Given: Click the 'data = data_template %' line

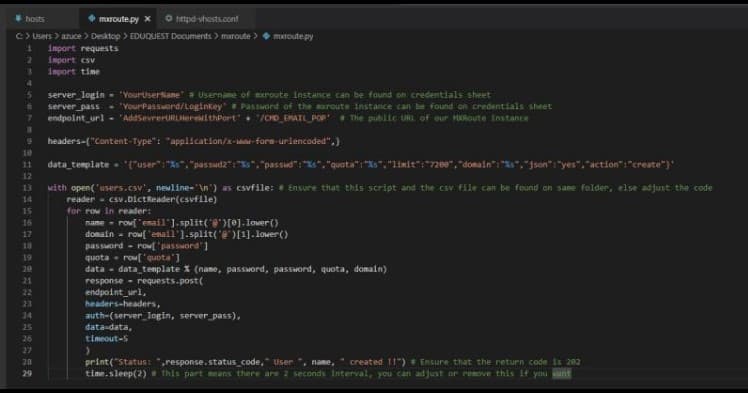Looking at the screenshot, I should (236, 269).
